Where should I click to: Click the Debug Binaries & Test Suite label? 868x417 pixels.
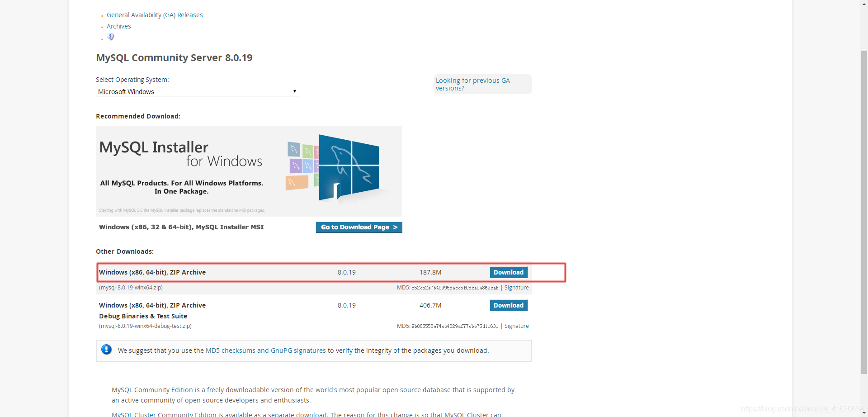(143, 316)
